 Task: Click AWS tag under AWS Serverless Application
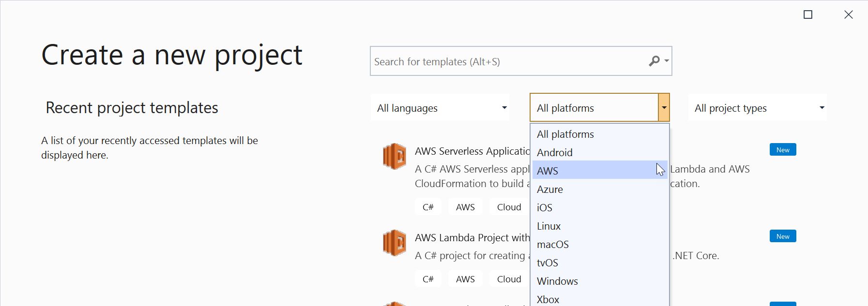[x=465, y=207]
